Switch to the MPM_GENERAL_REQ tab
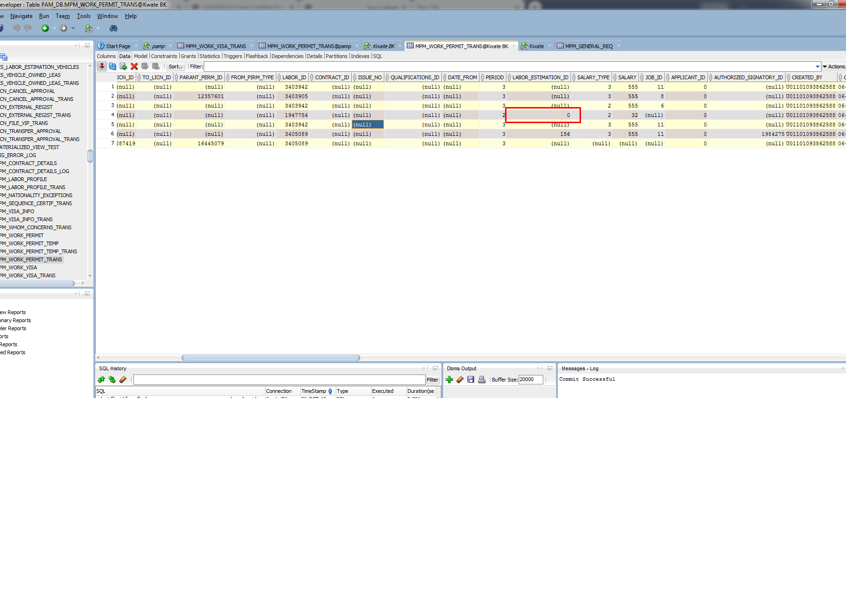 [589, 46]
